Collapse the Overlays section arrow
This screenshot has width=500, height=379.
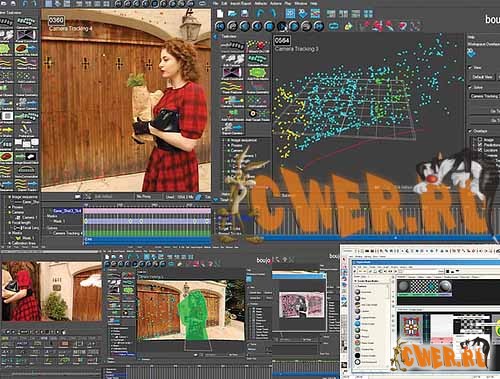click(470, 131)
